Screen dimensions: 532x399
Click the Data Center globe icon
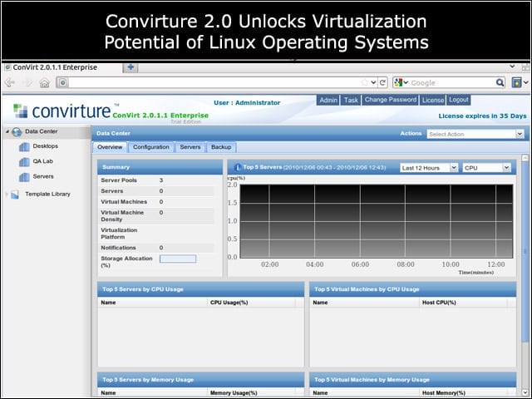(x=17, y=132)
